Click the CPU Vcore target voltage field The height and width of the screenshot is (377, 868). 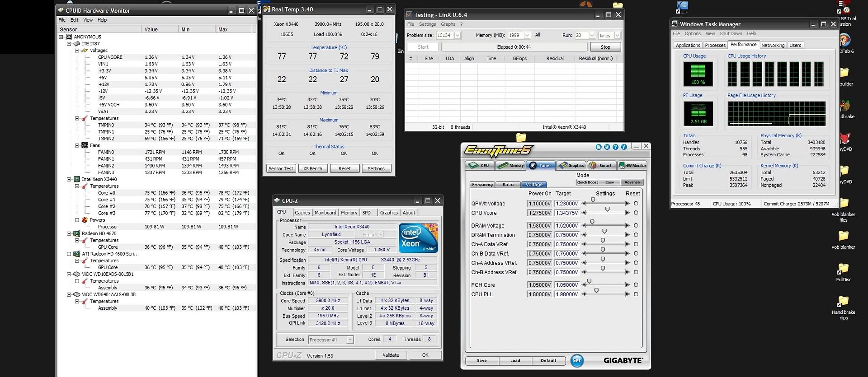pyautogui.click(x=566, y=213)
